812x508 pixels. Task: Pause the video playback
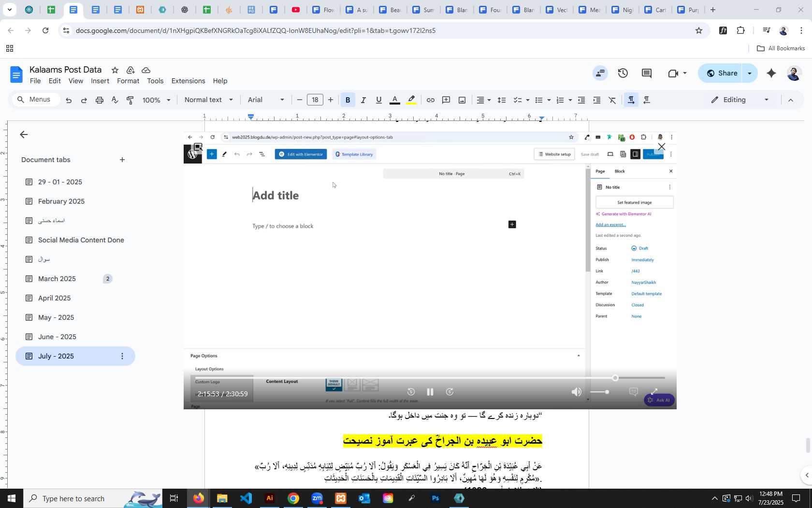(x=430, y=392)
